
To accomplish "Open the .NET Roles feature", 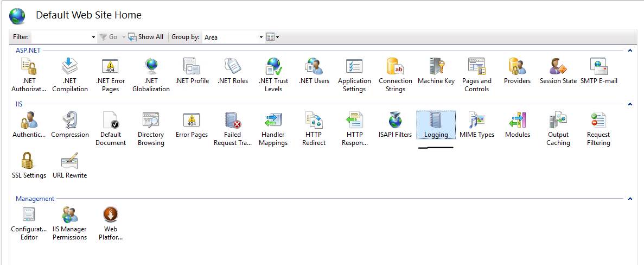I will (x=232, y=72).
